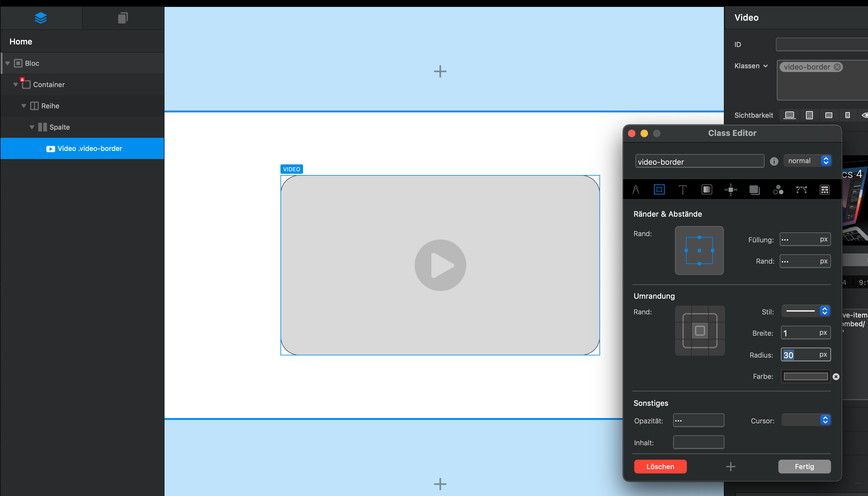Open the compass metrics tab
Screen dimensions: 868x496
[635, 190]
